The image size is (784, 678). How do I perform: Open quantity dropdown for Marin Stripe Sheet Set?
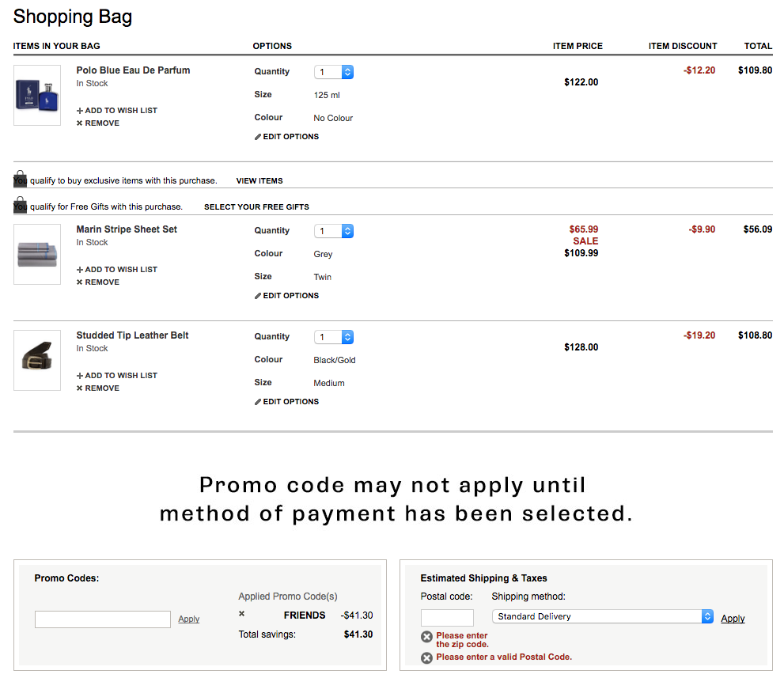[334, 231]
